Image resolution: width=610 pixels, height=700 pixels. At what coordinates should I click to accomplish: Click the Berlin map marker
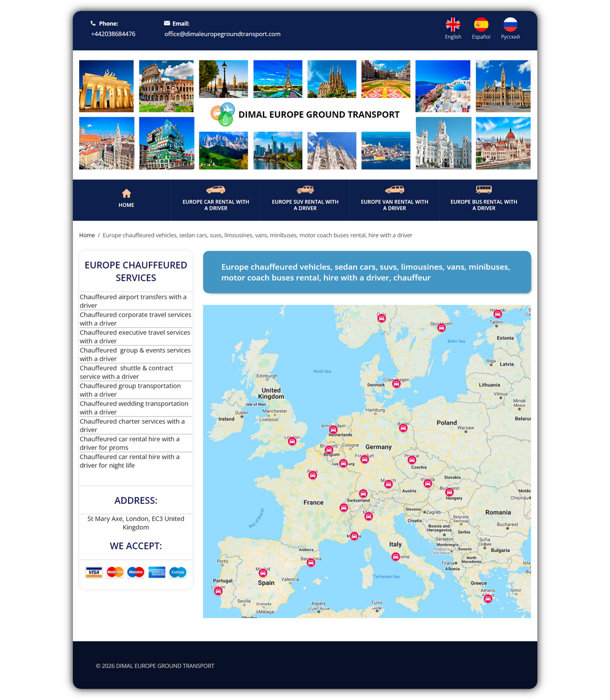(403, 428)
